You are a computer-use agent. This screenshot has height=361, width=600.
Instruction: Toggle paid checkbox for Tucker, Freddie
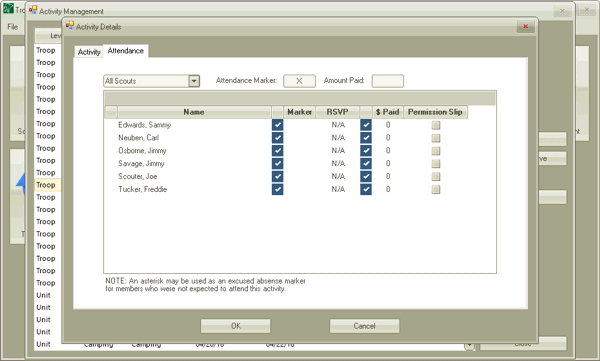coord(366,189)
